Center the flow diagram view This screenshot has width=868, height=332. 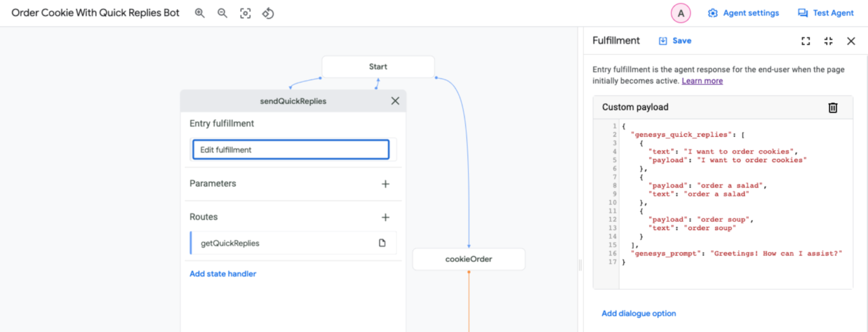[x=245, y=12]
